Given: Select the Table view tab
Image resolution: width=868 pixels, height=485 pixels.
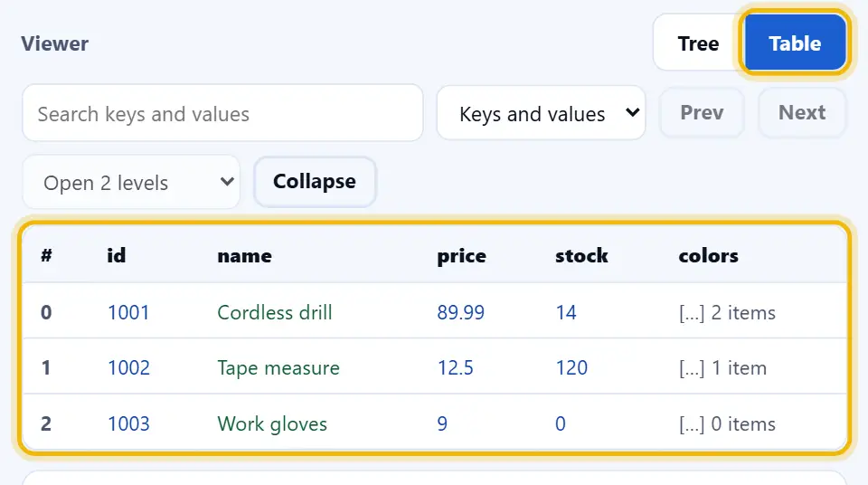Looking at the screenshot, I should 795,43.
